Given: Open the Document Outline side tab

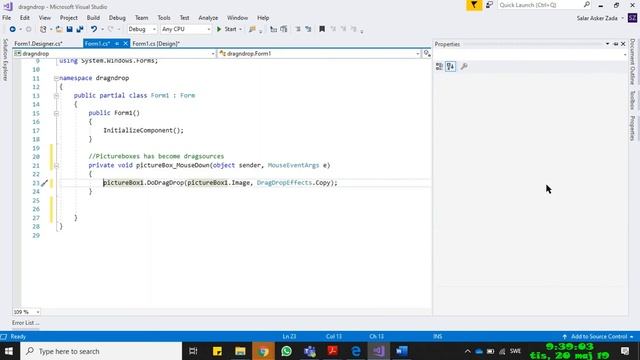Looking at the screenshot, I should coord(632,61).
